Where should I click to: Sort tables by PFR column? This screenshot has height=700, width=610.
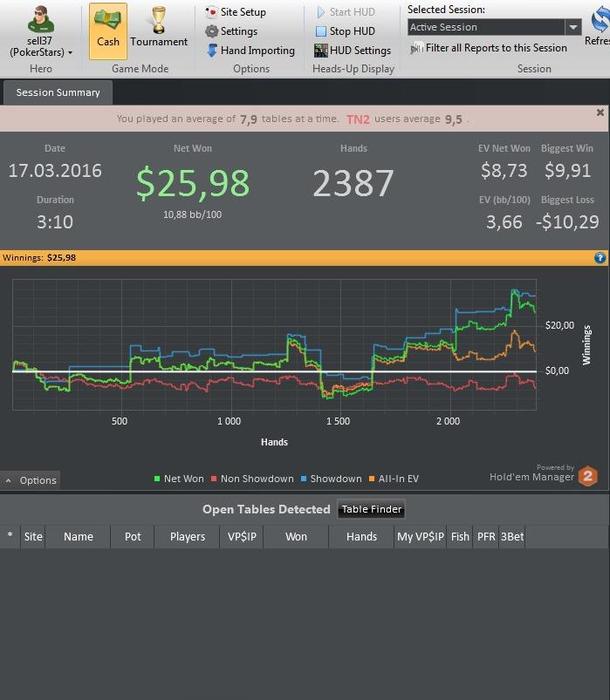(x=486, y=537)
